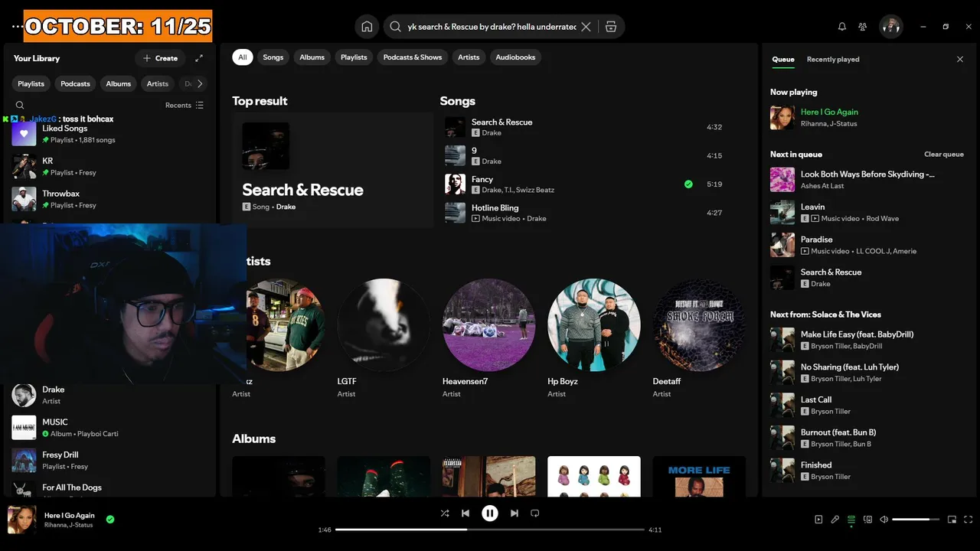Pause the current song
The height and width of the screenshot is (551, 980).
[x=490, y=514]
